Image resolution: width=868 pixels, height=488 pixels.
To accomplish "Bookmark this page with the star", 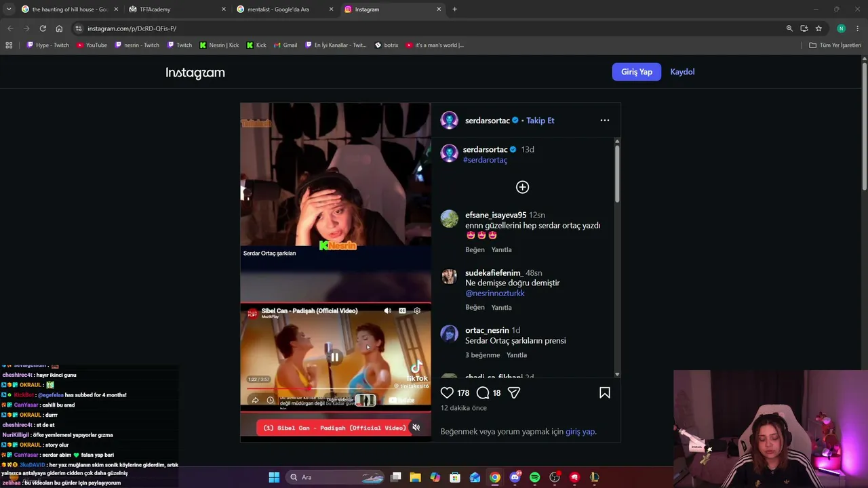I will tap(818, 28).
